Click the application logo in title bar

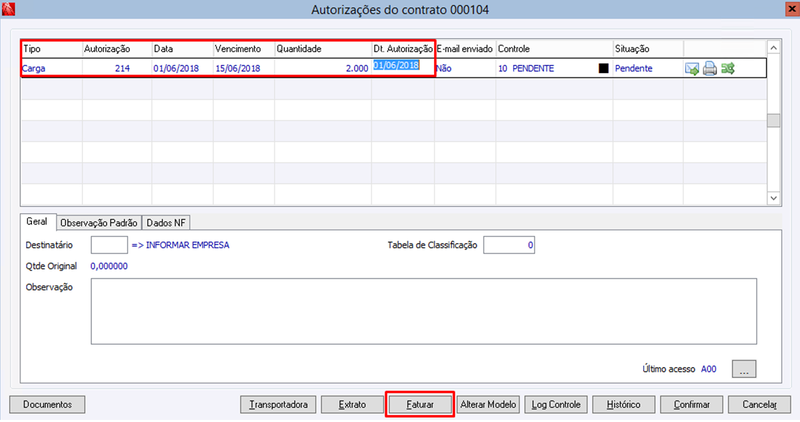coord(8,9)
